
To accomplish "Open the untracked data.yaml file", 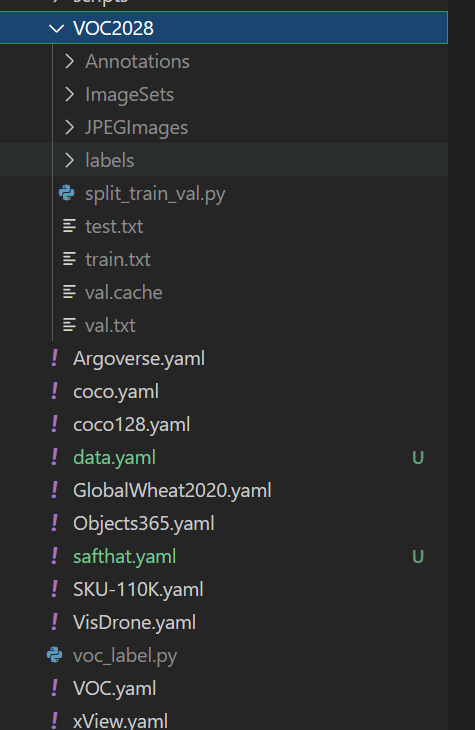I will [x=115, y=458].
